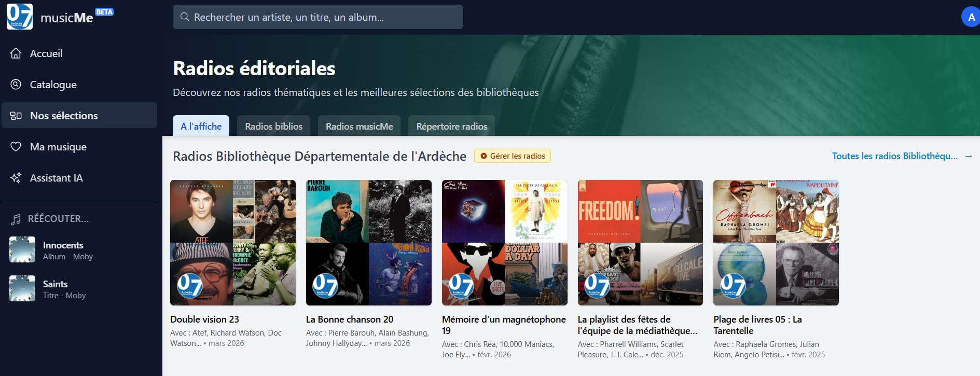The image size is (980, 376).
Task: Select the Innocents album entry
Action: (x=79, y=250)
